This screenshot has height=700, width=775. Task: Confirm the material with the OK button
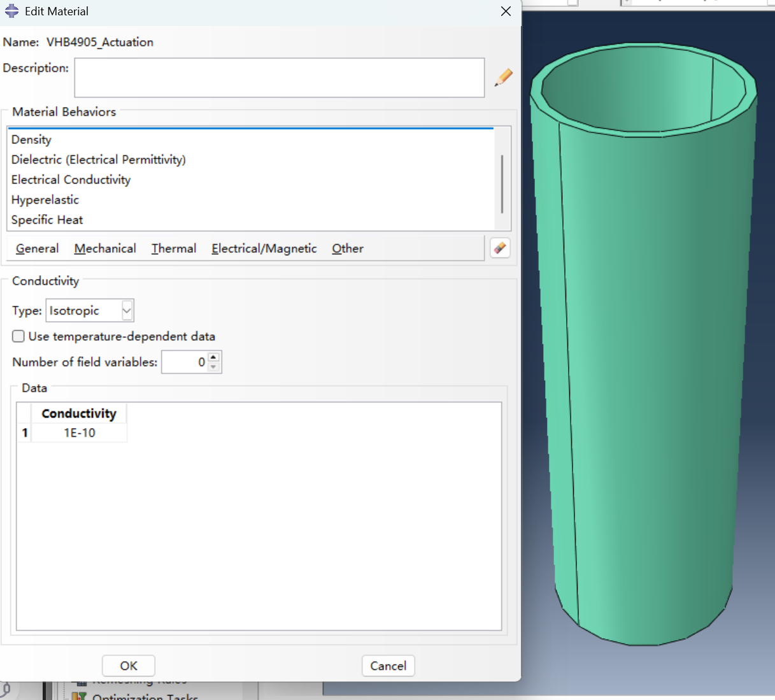(129, 666)
